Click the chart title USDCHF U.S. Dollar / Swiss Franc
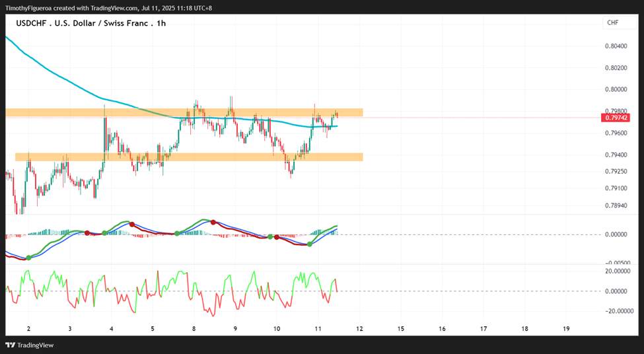This screenshot has width=644, height=354. click(x=90, y=23)
